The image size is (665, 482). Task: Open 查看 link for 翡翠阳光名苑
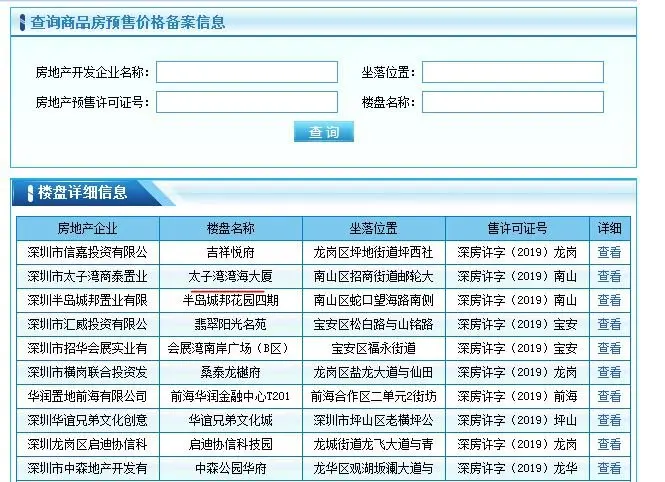[x=609, y=324]
